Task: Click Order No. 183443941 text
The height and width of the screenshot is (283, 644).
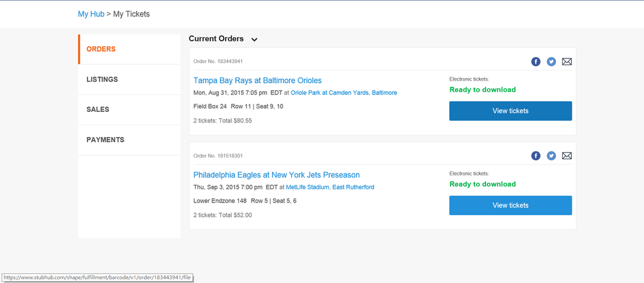Action: 218,62
